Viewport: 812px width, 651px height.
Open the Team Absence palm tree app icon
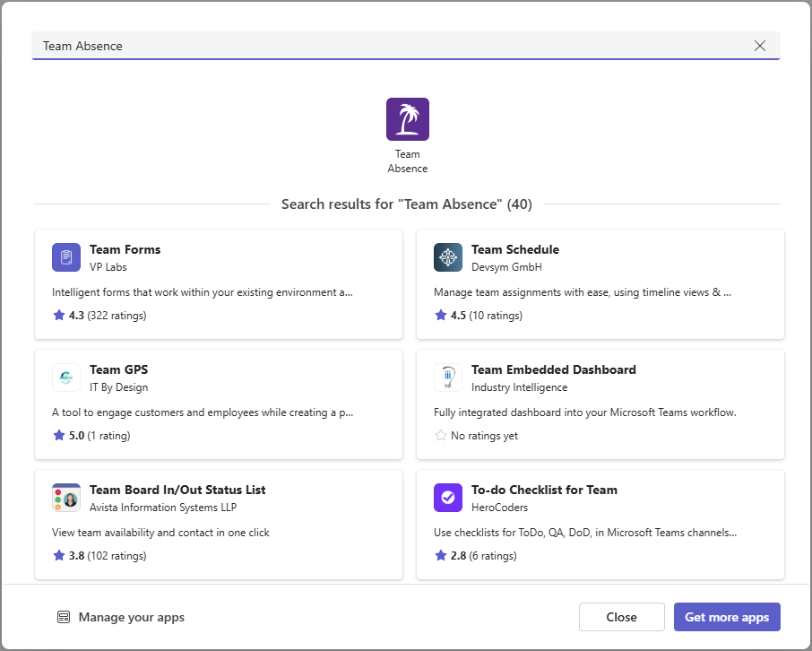[x=407, y=119]
